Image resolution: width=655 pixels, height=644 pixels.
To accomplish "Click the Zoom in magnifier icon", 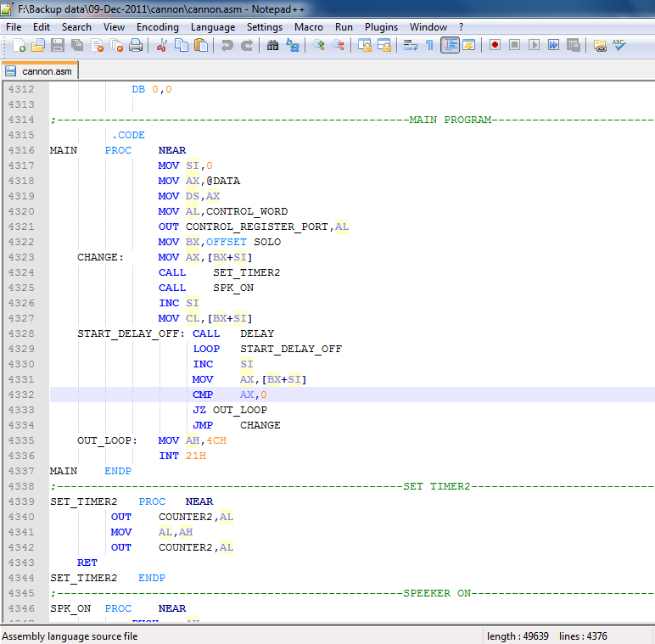I will (x=319, y=45).
